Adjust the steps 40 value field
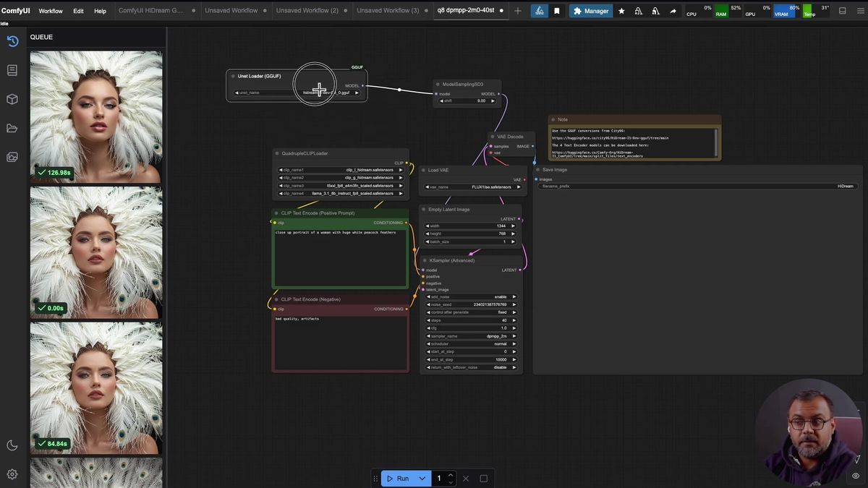 [471, 320]
